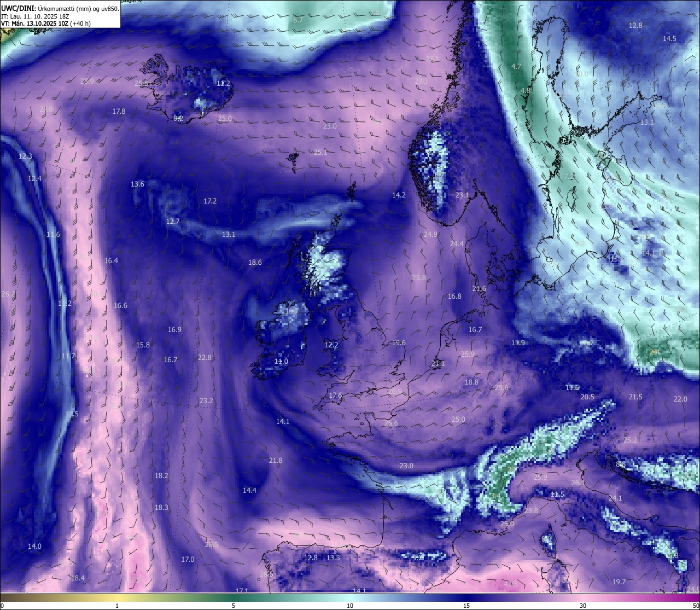The height and width of the screenshot is (610, 700).
Task: Click the value 12.7 in the Atlantic
Action: (x=173, y=221)
